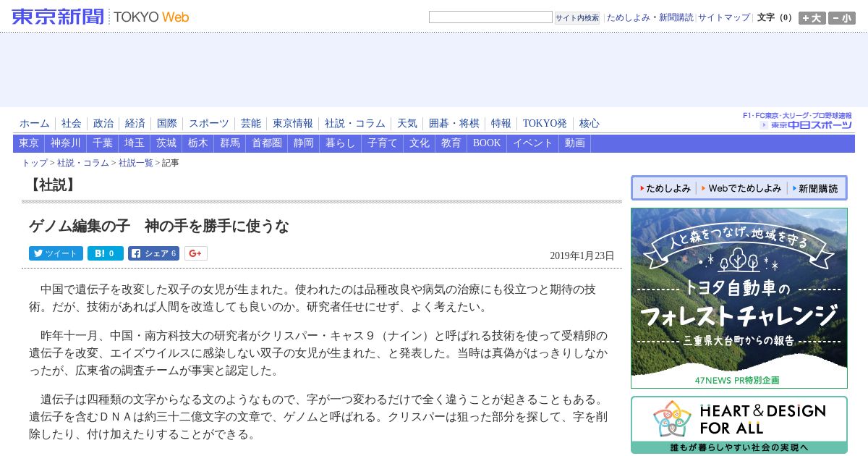Select the 暮らし tab
Screen dimensions: 868x456
[341, 143]
